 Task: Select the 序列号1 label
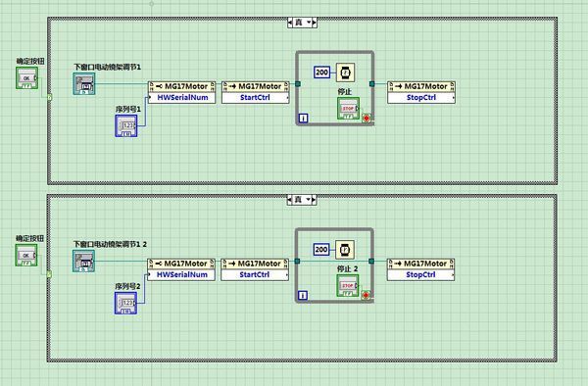(x=127, y=109)
